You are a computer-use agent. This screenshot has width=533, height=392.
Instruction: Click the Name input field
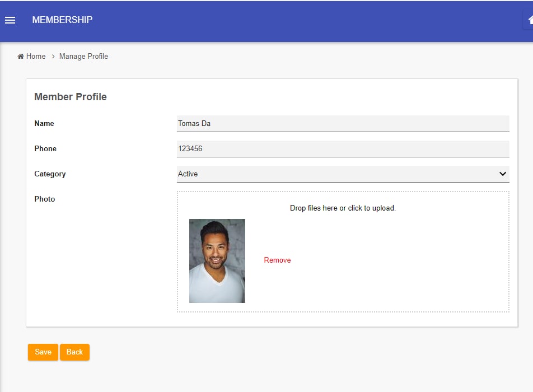[343, 123]
